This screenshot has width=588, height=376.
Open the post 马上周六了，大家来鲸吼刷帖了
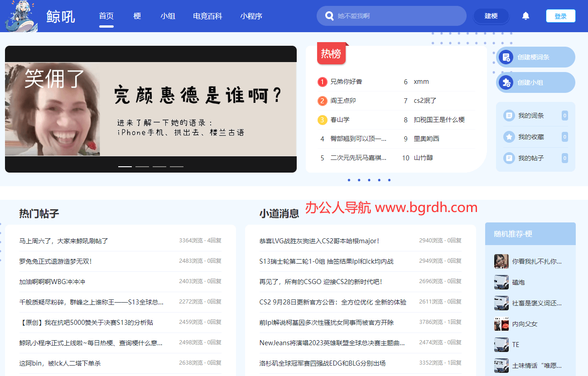[x=64, y=241]
